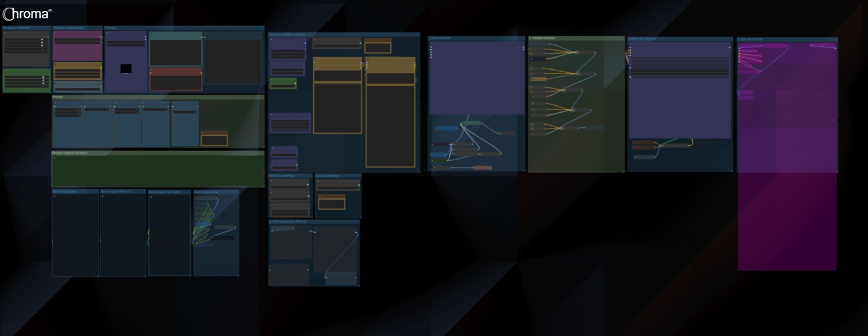This screenshot has height=336, width=868.
Task: Click the red-bordered text node in Prompts
Action: 176,79
